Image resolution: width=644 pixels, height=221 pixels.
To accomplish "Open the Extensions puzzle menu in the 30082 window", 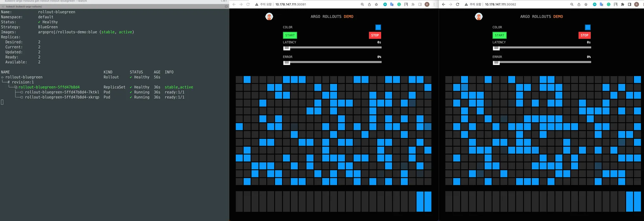I will click(623, 4).
